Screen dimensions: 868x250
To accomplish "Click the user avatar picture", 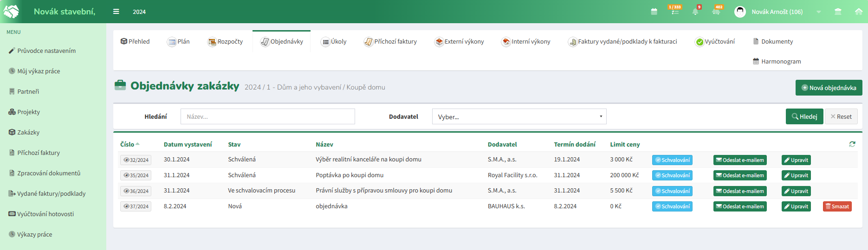I will 740,12.
